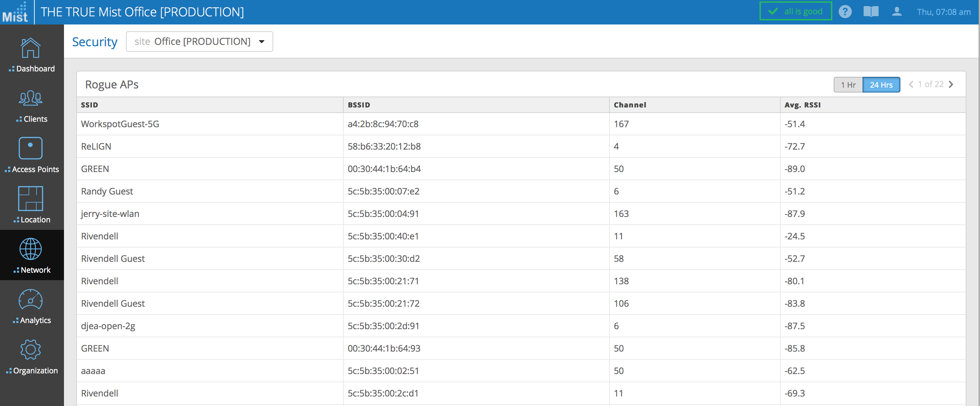Switch the time range to 1 Hr
This screenshot has height=406, width=980.
[x=848, y=85]
